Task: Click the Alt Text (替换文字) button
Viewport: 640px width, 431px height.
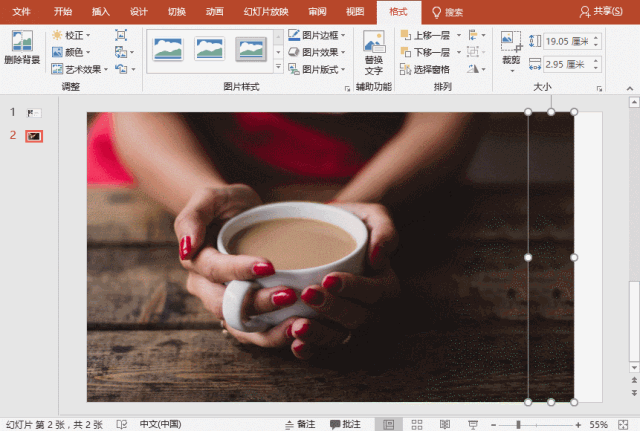Action: [374, 53]
